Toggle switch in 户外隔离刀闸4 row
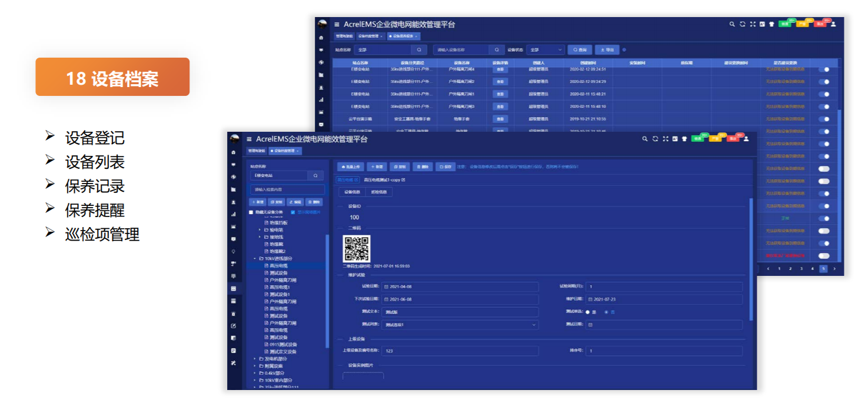This screenshot has height=420, width=868. click(x=824, y=69)
